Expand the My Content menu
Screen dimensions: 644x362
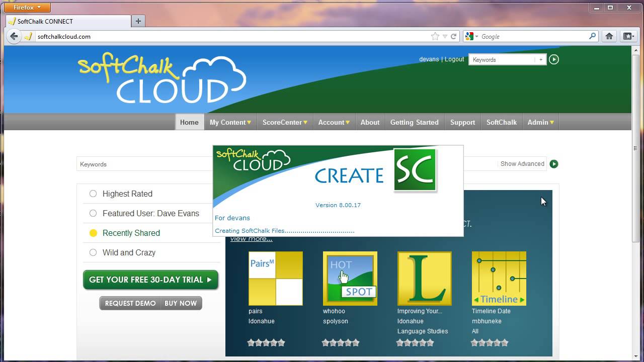[230, 122]
